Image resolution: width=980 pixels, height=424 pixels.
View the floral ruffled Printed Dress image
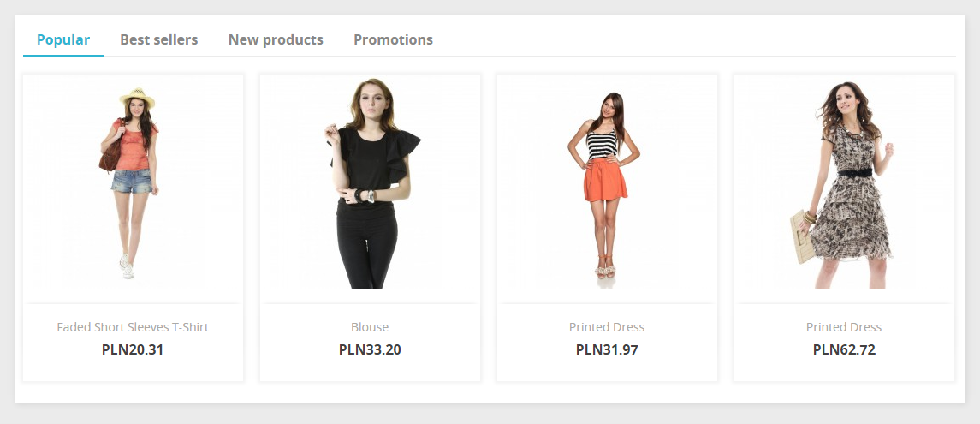point(843,184)
